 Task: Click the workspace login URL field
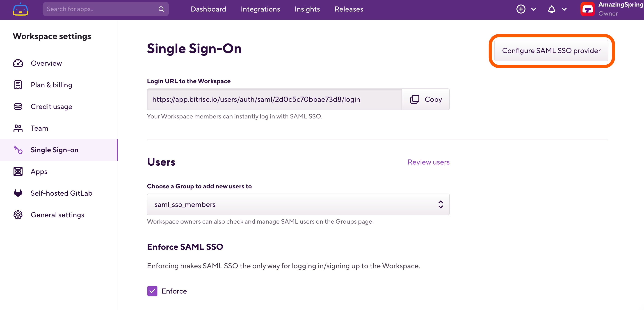point(274,99)
